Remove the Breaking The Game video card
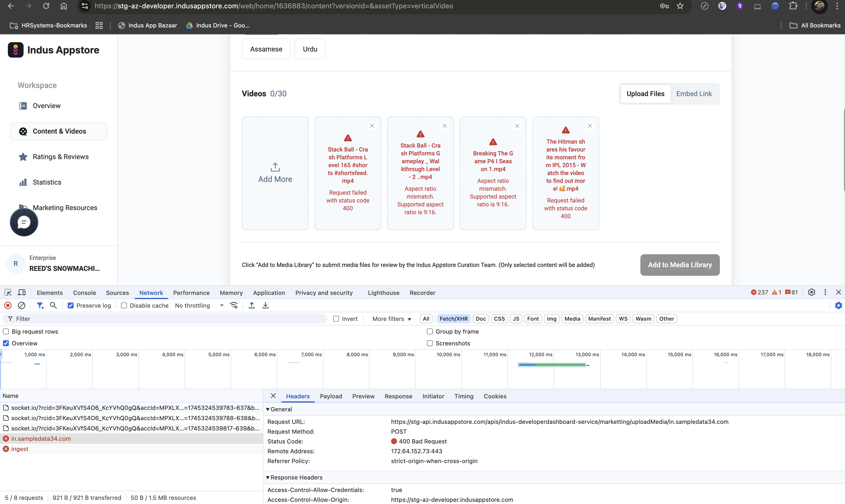 517,126
